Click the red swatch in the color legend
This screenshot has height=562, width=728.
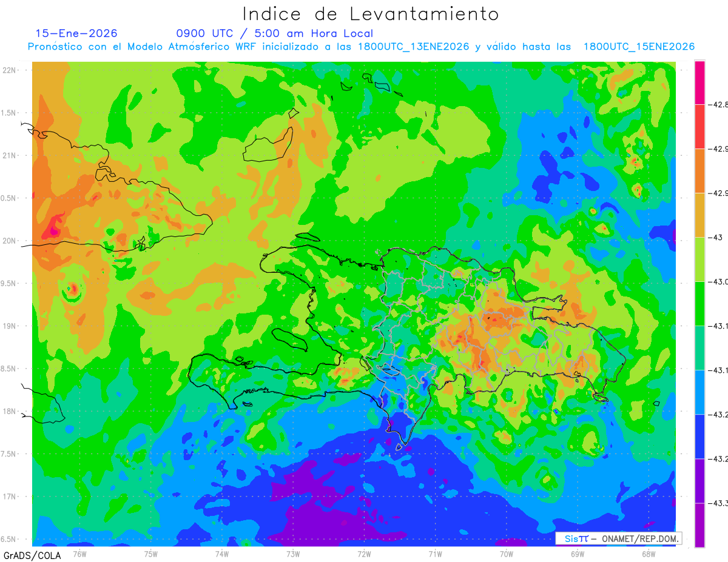click(699, 126)
